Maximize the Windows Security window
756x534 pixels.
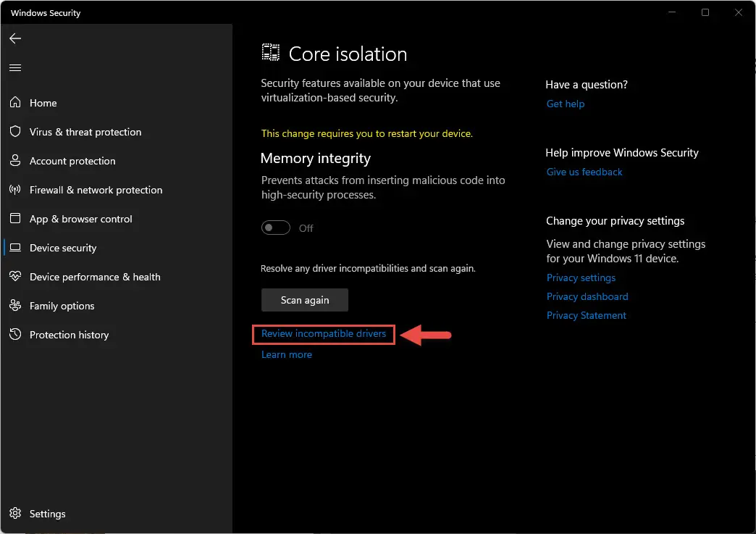705,12
